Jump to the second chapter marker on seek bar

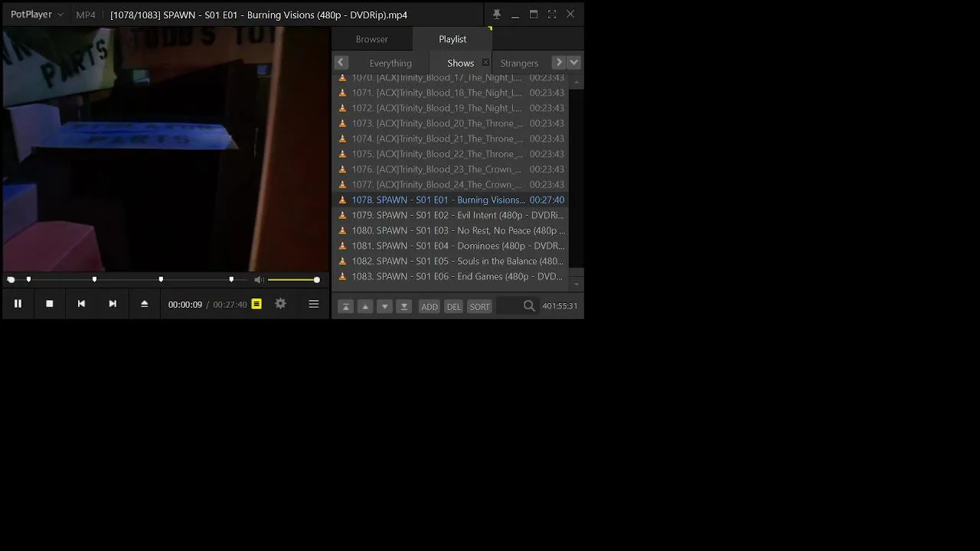coord(95,279)
